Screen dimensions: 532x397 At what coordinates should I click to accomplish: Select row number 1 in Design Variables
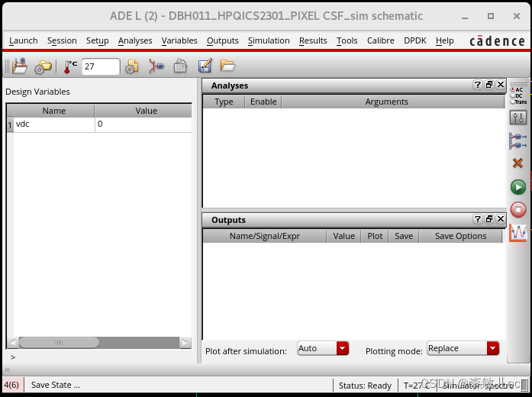point(10,125)
